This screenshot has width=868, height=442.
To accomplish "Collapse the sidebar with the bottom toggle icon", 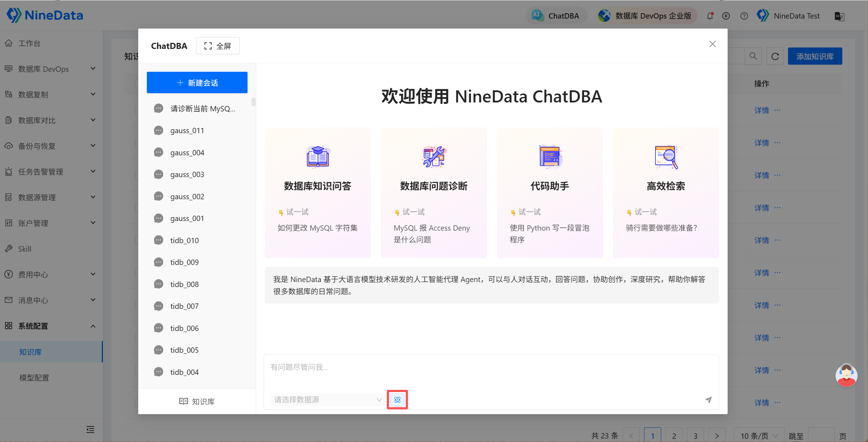I will [90, 430].
